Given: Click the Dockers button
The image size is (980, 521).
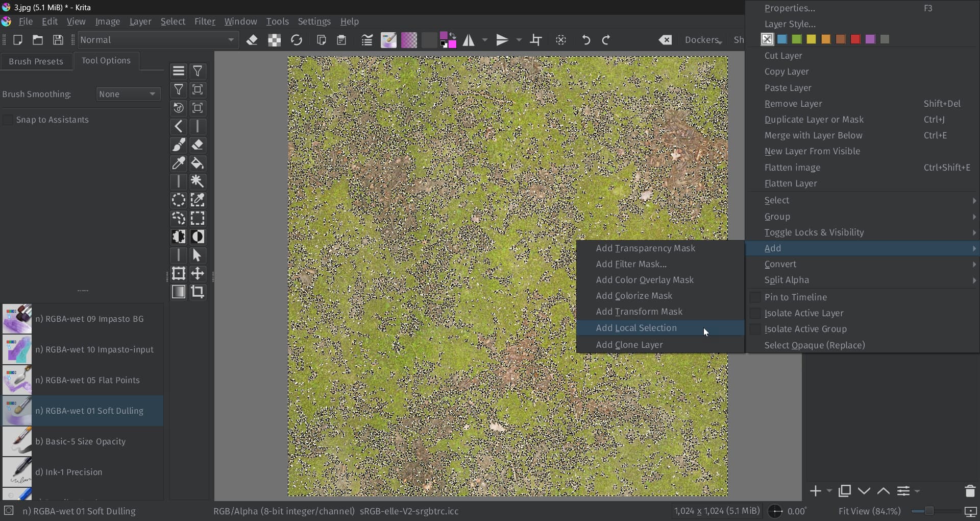Looking at the screenshot, I should click(x=703, y=40).
